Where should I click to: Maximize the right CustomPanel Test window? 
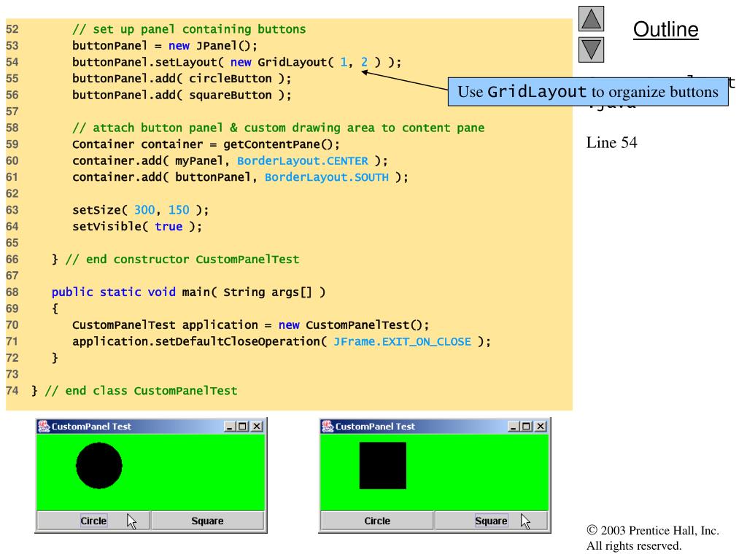click(x=526, y=427)
